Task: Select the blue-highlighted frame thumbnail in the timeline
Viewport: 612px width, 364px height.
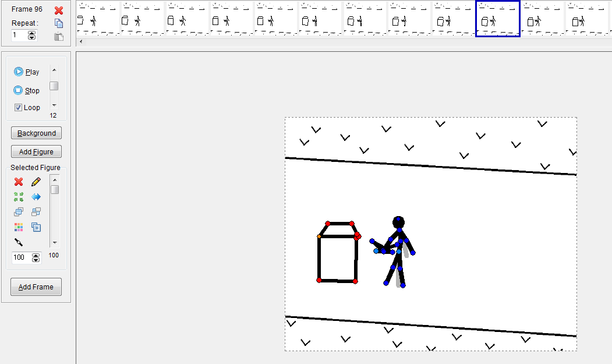Action: click(498, 19)
